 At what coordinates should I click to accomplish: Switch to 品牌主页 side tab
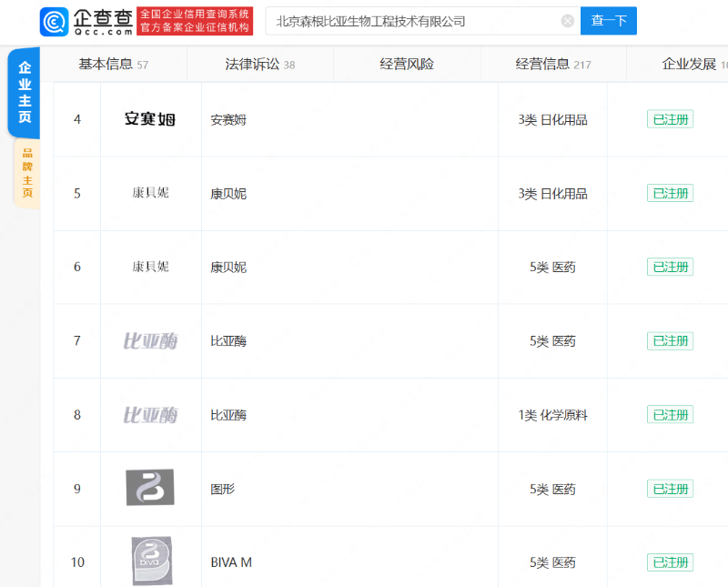27,173
